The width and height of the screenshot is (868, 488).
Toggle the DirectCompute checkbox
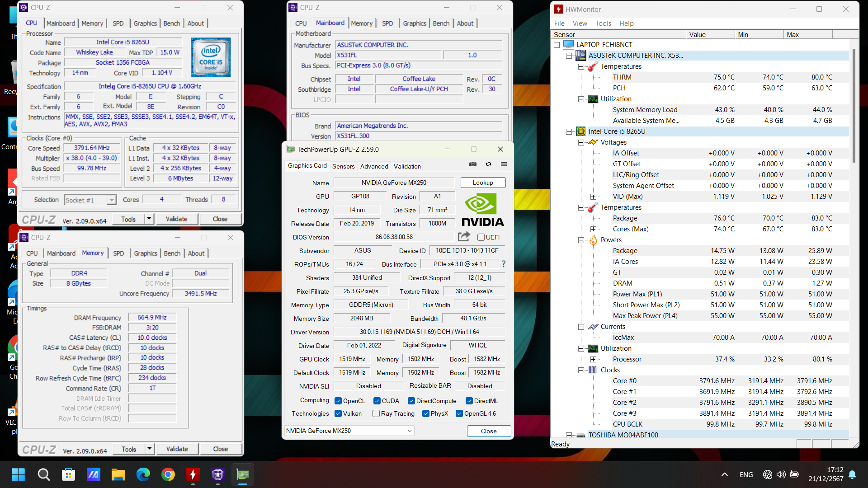tap(411, 401)
